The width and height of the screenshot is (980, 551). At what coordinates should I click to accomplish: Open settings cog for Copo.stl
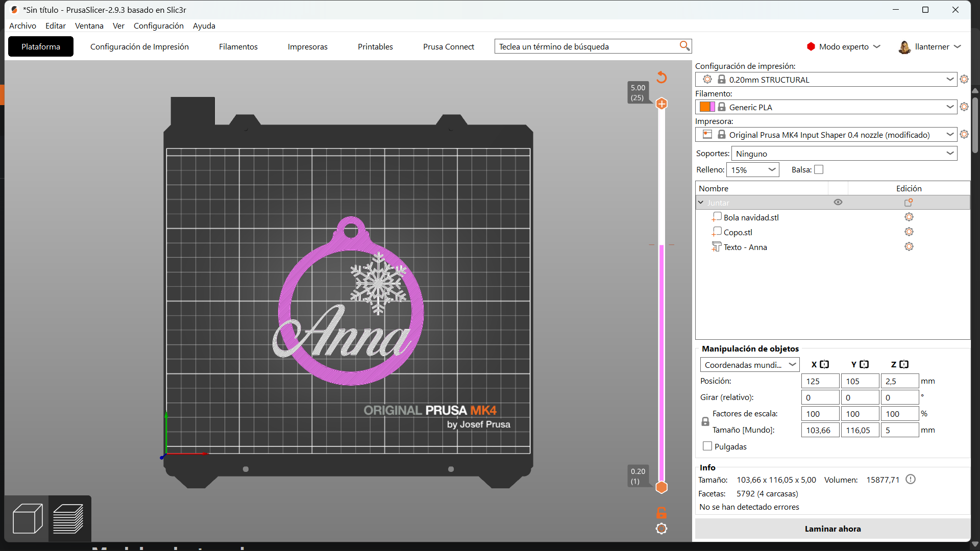[x=909, y=232]
